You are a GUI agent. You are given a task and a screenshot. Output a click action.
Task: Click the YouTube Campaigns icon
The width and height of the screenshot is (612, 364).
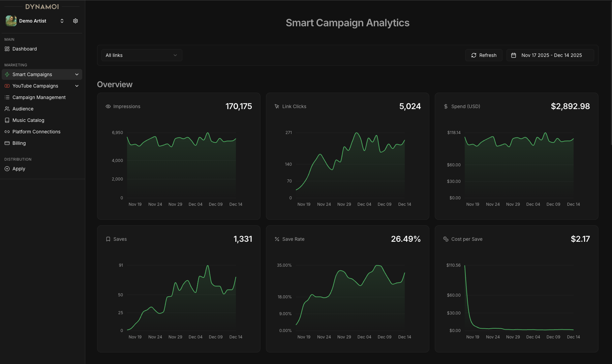[7, 86]
